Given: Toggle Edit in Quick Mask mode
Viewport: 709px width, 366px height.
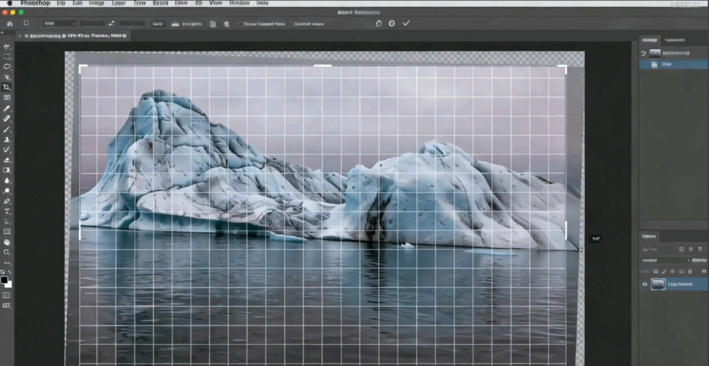Looking at the screenshot, I should coord(7,295).
